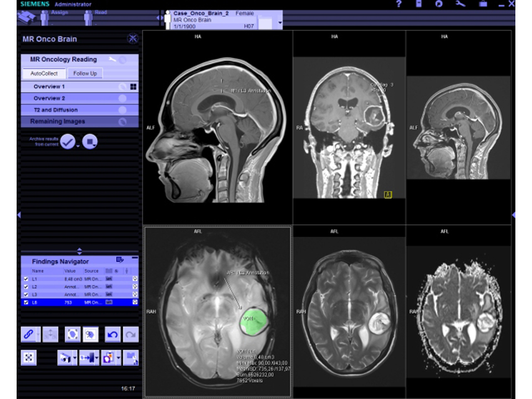Image resolution: width=532 pixels, height=399 pixels.
Task: Click the MR Oncology Reading header
Action: [x=80, y=60]
